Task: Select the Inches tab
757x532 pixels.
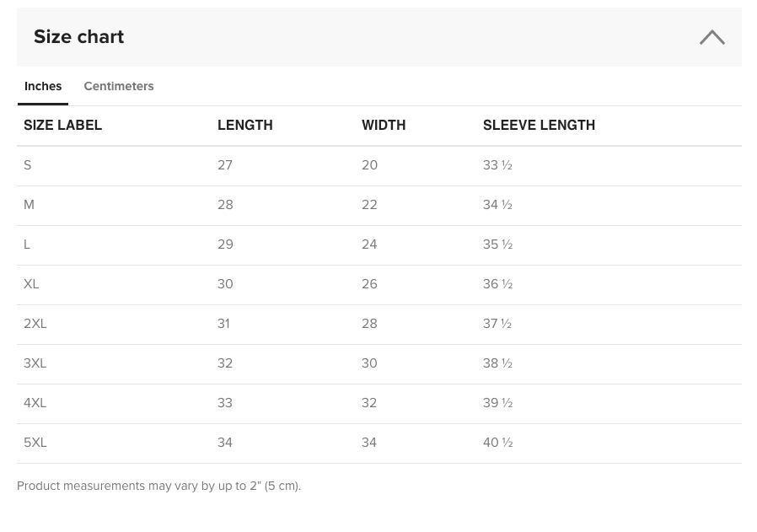Action: coord(43,86)
